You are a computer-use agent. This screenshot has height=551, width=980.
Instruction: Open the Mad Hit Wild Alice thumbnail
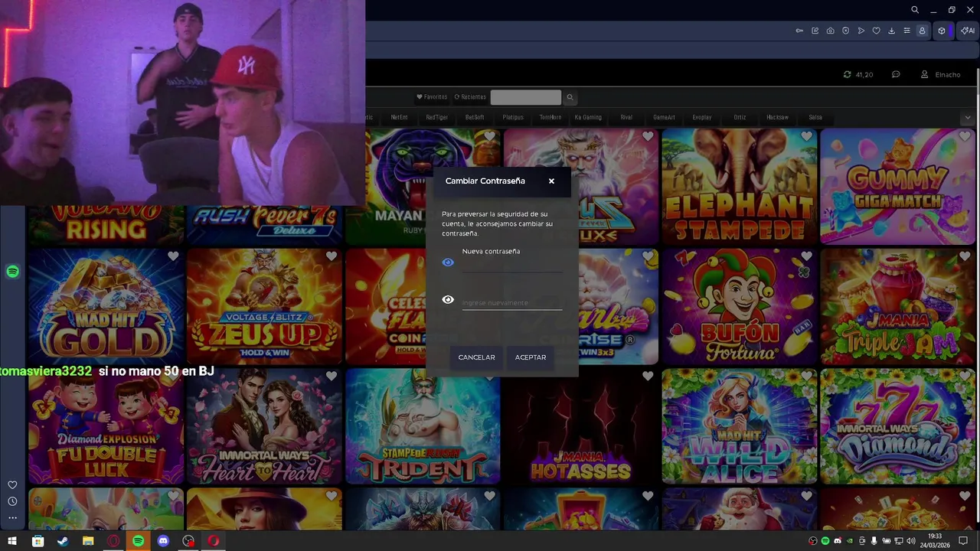(x=740, y=427)
